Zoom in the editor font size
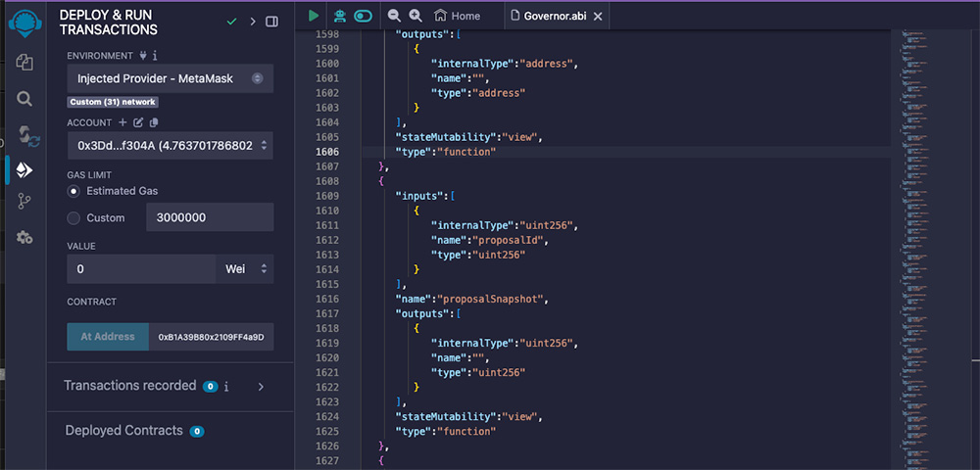 point(416,16)
